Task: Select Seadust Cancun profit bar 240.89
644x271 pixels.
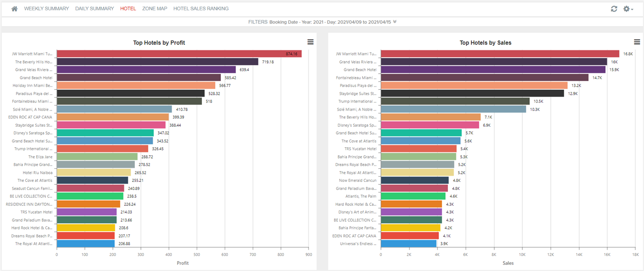Action: (90, 188)
